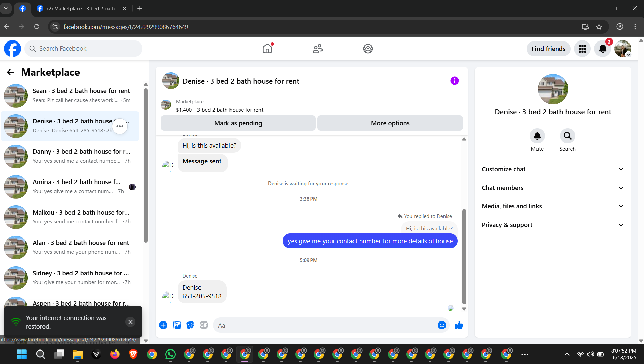Screen dimensions: 644x364
Task: Open a new browser tab
Action: pos(140,8)
